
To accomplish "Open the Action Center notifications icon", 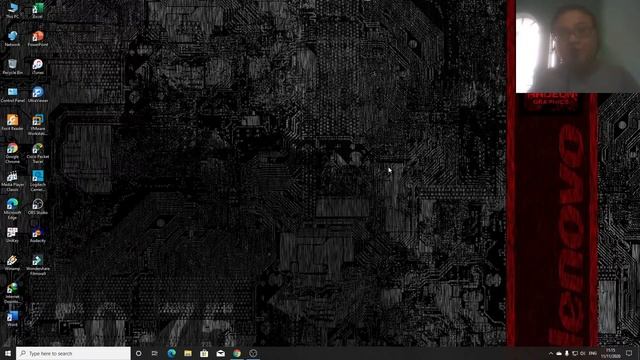I will (x=629, y=353).
